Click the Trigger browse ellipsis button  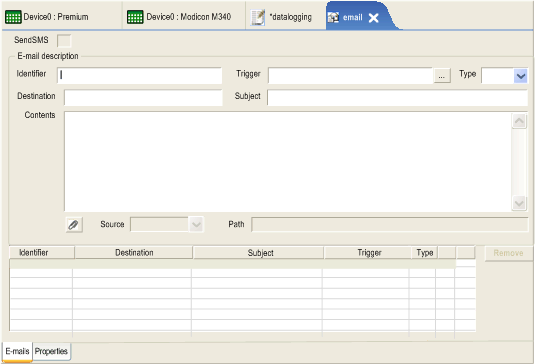pyautogui.click(x=442, y=76)
